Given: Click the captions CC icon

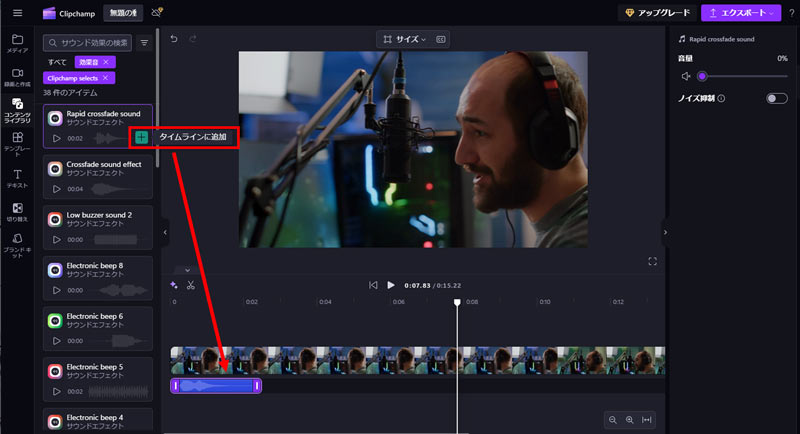Looking at the screenshot, I should 441,39.
